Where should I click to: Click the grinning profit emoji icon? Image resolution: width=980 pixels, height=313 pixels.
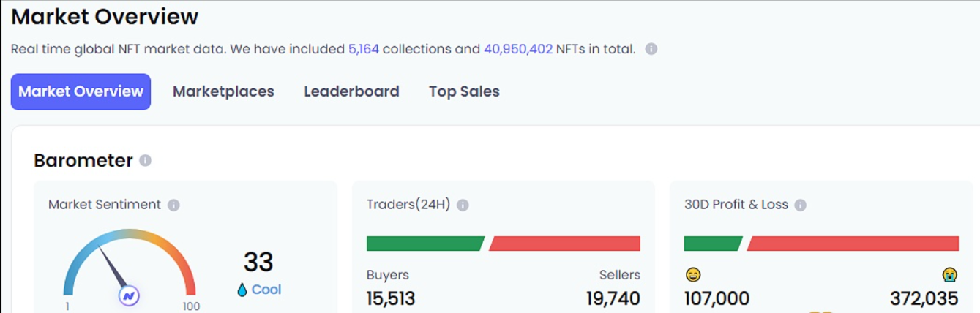[x=692, y=275]
